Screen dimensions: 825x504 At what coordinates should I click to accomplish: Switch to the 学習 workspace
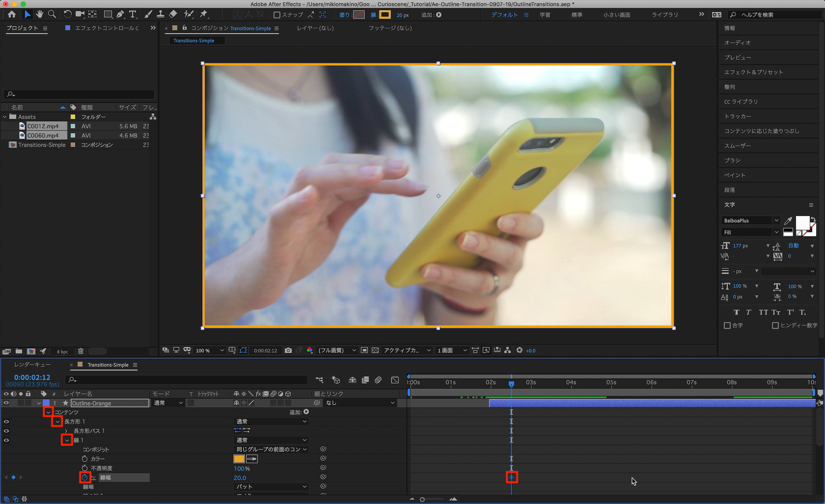[x=545, y=15]
